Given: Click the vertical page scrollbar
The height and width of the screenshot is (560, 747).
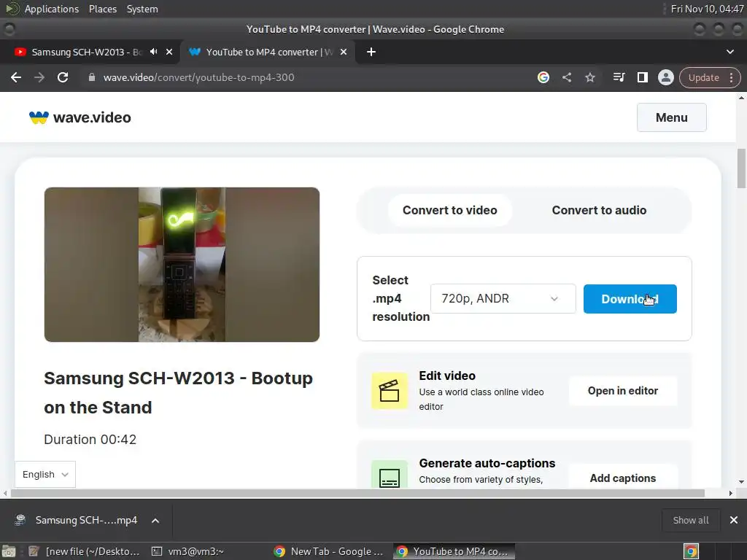Looking at the screenshot, I should [741, 168].
